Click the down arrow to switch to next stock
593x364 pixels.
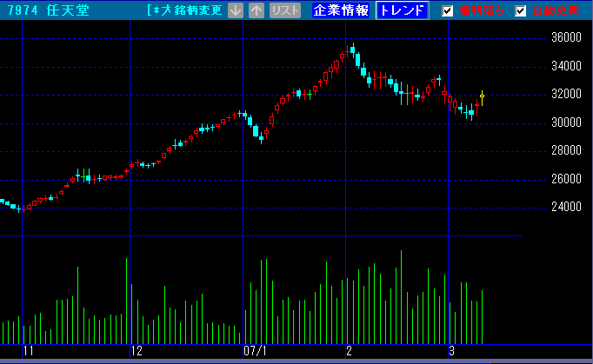pos(236,10)
